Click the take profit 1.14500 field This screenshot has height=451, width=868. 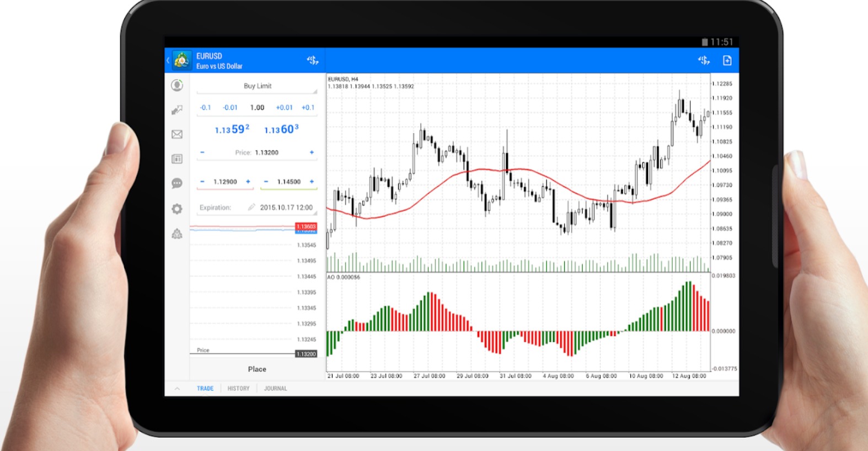coord(288,182)
